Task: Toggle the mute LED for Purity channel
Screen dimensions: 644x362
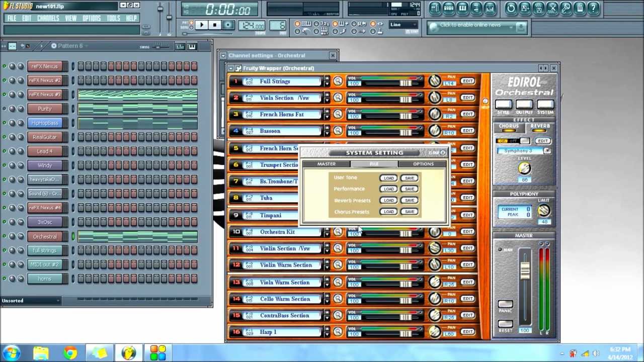Action: point(4,109)
